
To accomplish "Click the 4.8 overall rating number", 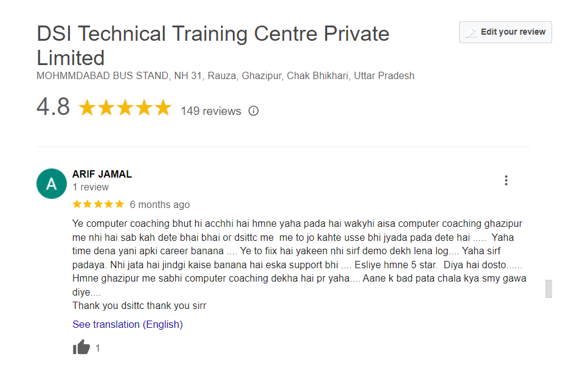I will click(x=54, y=108).
